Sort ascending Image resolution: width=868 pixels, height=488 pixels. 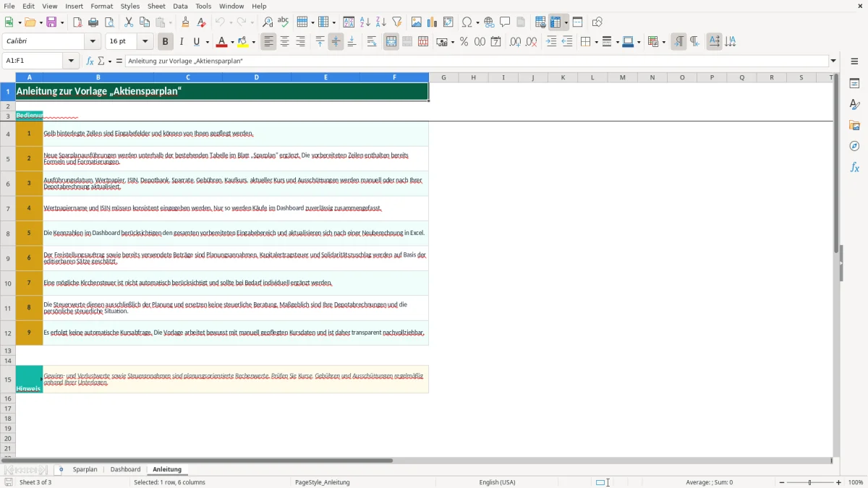(365, 22)
